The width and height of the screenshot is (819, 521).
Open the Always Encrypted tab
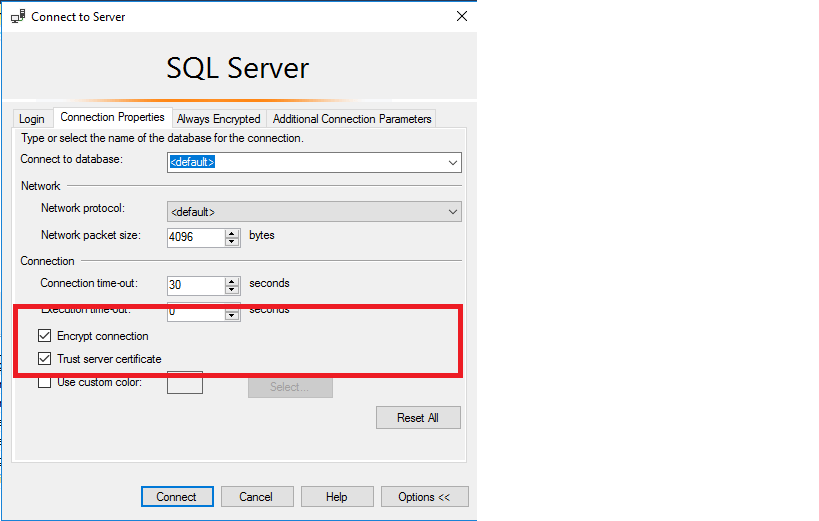point(218,119)
